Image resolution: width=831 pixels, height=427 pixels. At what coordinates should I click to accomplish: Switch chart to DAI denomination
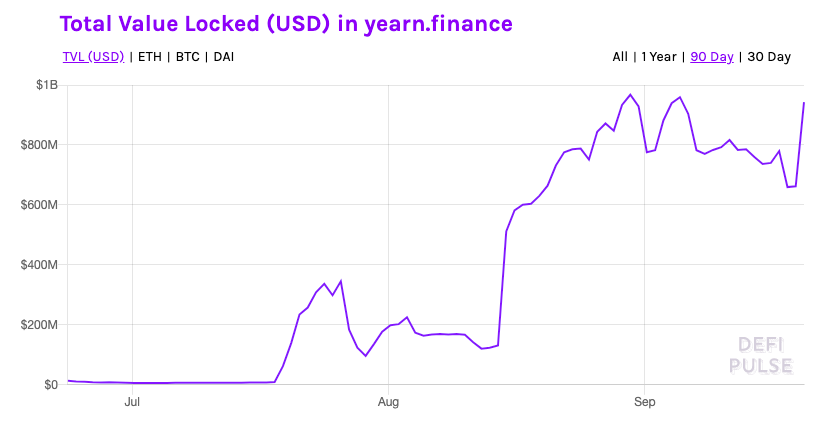pyautogui.click(x=225, y=57)
